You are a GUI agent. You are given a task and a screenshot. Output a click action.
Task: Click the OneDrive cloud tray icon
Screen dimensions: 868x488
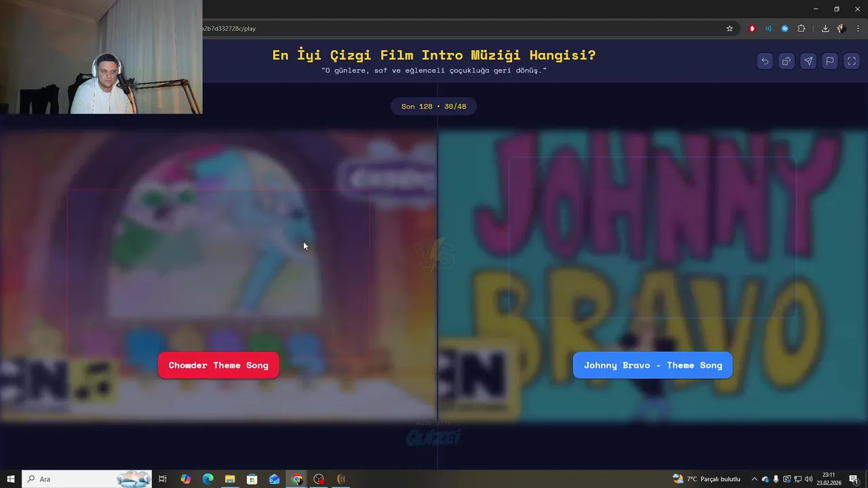tap(765, 479)
